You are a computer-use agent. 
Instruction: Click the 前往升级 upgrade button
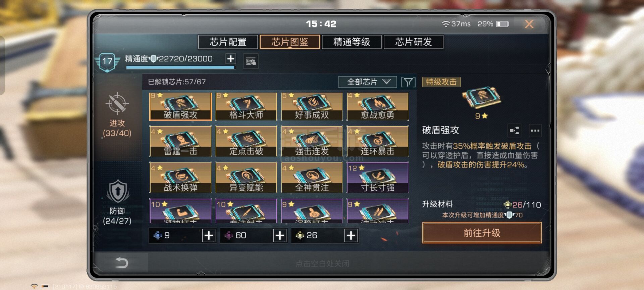pyautogui.click(x=482, y=233)
